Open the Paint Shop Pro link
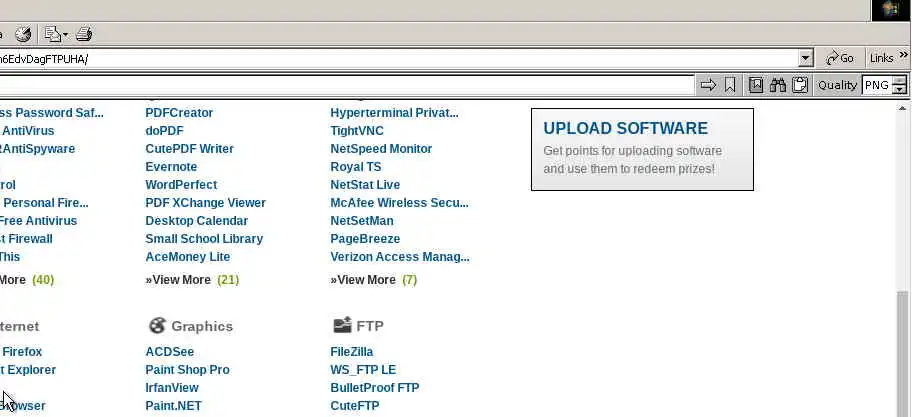The height and width of the screenshot is (417, 912). [187, 370]
